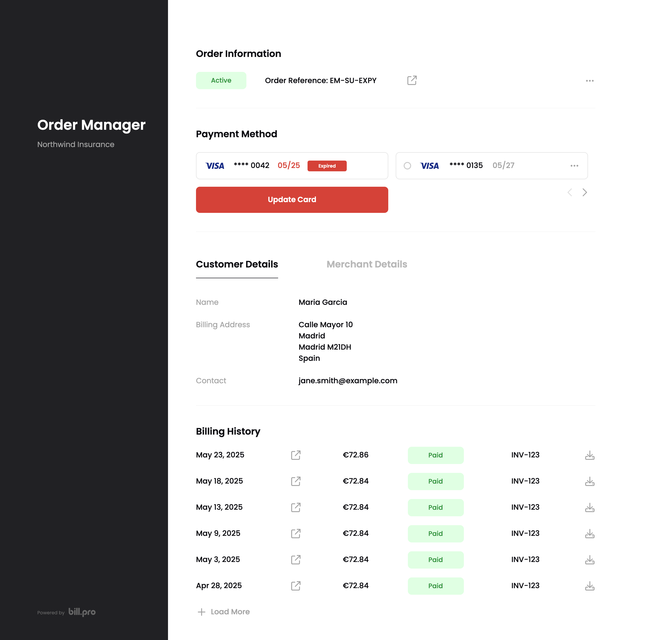Open May 23, 2025 payment external link
This screenshot has height=640, width=672.
[x=295, y=455]
